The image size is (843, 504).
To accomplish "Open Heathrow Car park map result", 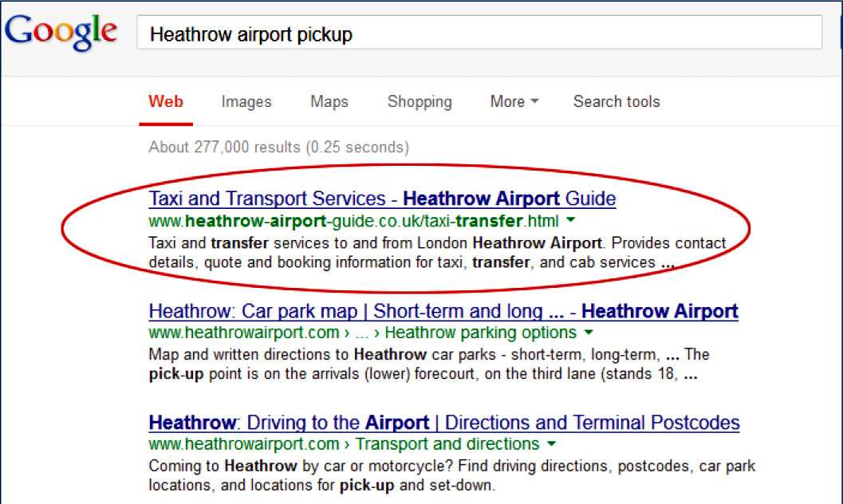I will [443, 310].
